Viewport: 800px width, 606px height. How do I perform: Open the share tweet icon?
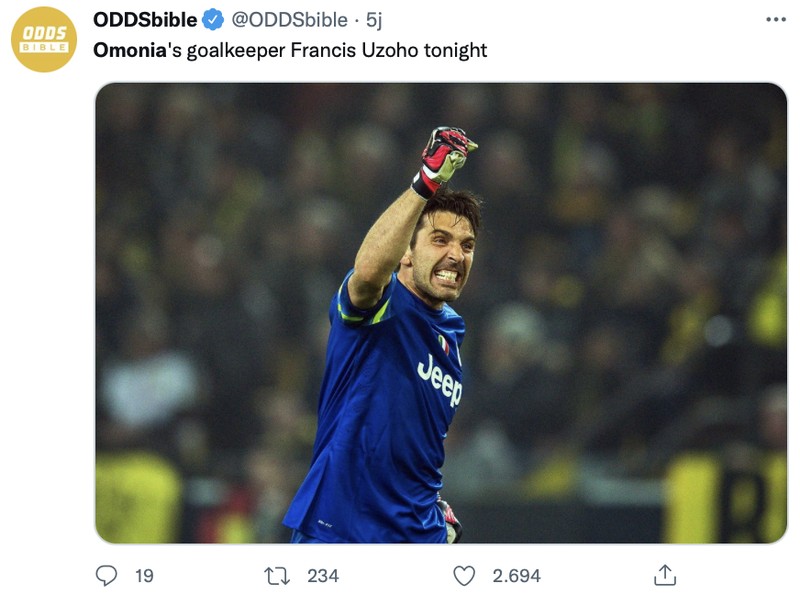pyautogui.click(x=665, y=574)
